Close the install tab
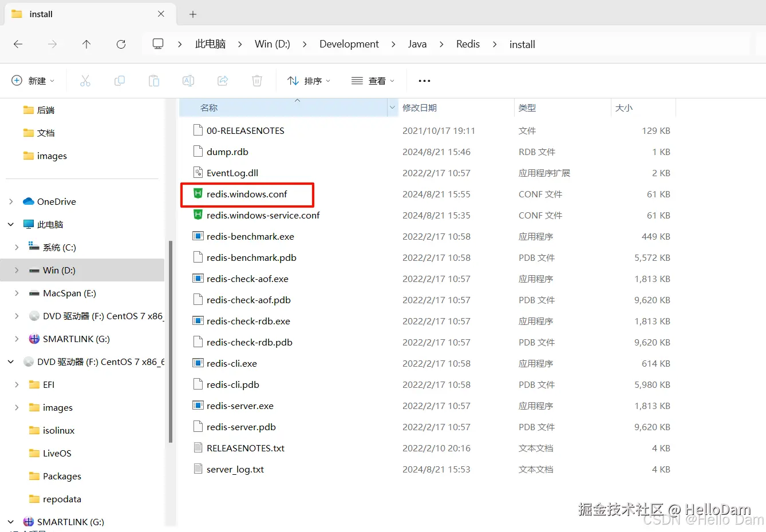The image size is (766, 532). tap(161, 14)
